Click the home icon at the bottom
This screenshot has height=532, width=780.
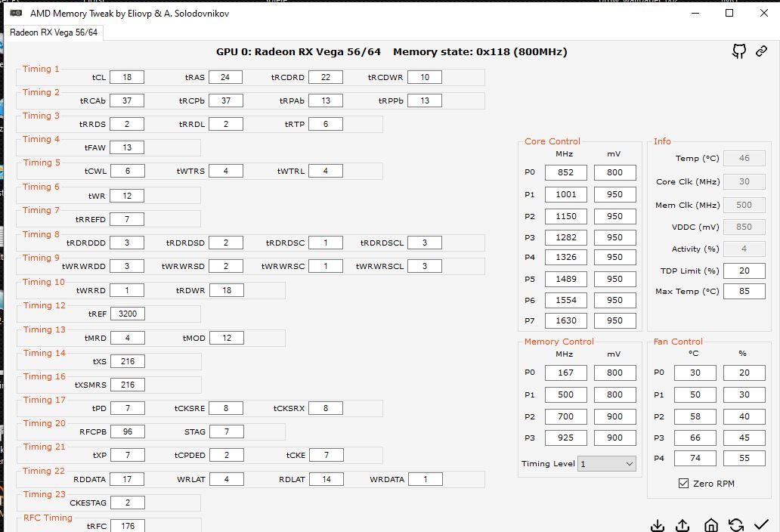click(711, 525)
